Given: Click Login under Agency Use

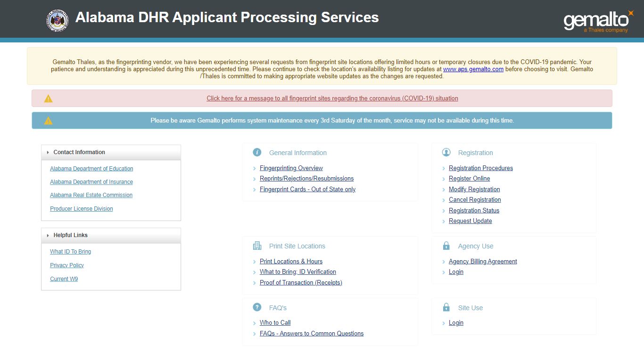Looking at the screenshot, I should point(456,272).
